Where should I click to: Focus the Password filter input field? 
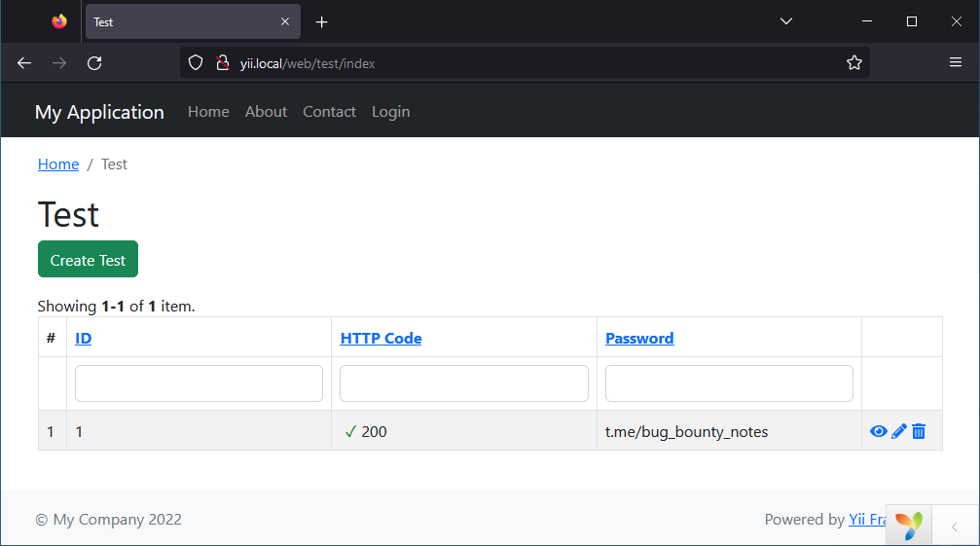tap(729, 383)
